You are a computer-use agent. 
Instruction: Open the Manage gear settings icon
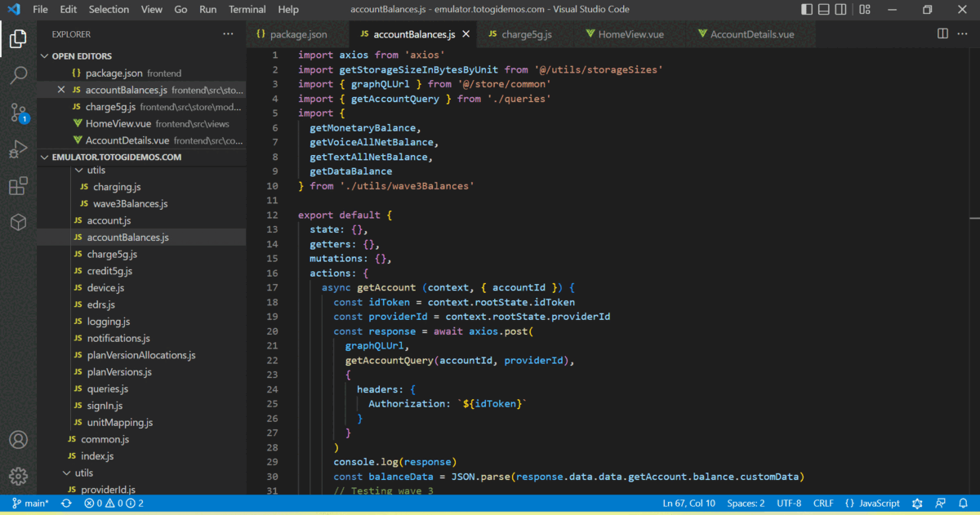pos(18,476)
